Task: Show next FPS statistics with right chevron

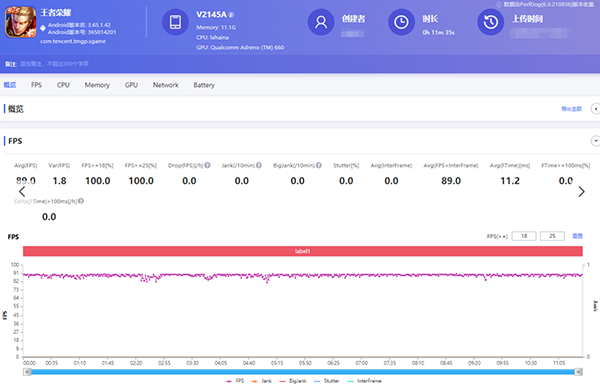Action: [x=581, y=191]
